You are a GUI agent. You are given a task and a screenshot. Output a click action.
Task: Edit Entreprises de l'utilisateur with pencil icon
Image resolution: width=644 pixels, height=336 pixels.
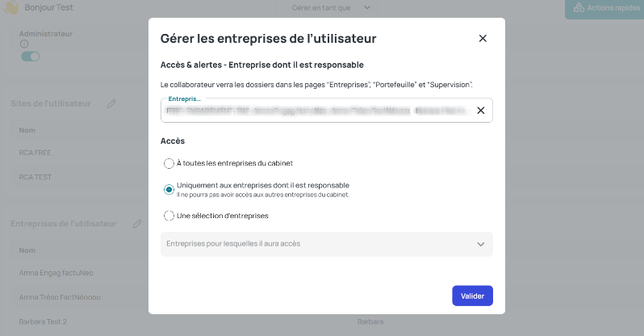click(x=137, y=224)
